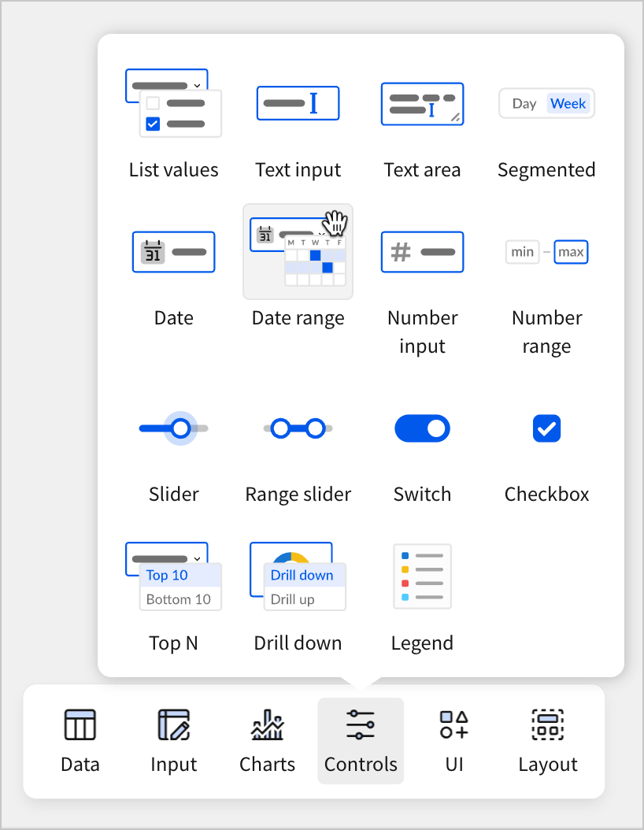Open the Charts menu in toolbar
The image size is (644, 830).
click(267, 740)
